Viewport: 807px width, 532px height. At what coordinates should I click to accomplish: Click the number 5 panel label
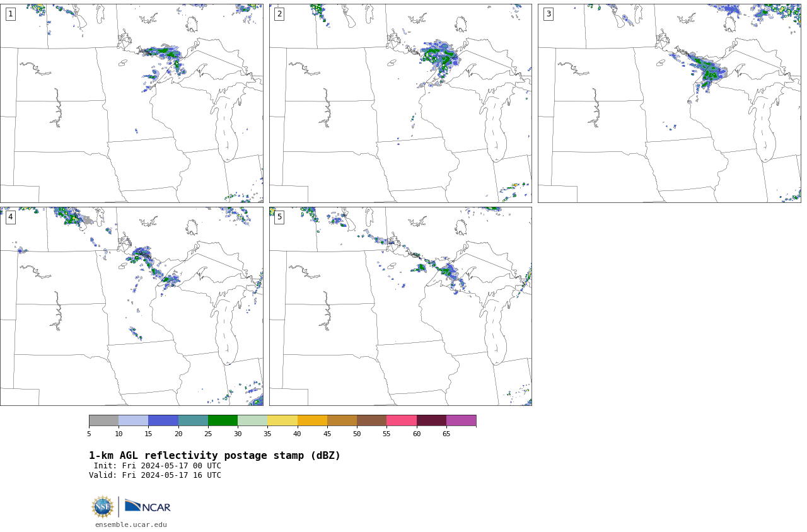coord(279,217)
